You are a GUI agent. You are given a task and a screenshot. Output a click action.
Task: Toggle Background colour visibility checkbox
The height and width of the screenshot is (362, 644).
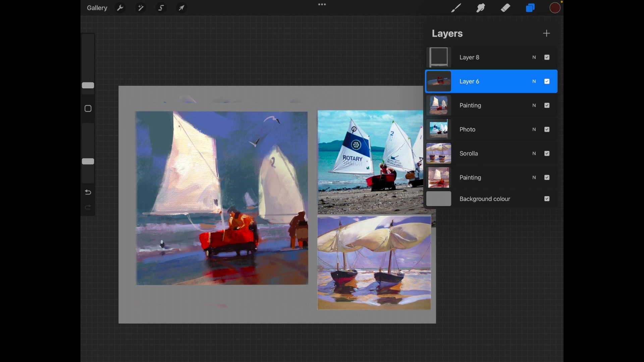547,199
